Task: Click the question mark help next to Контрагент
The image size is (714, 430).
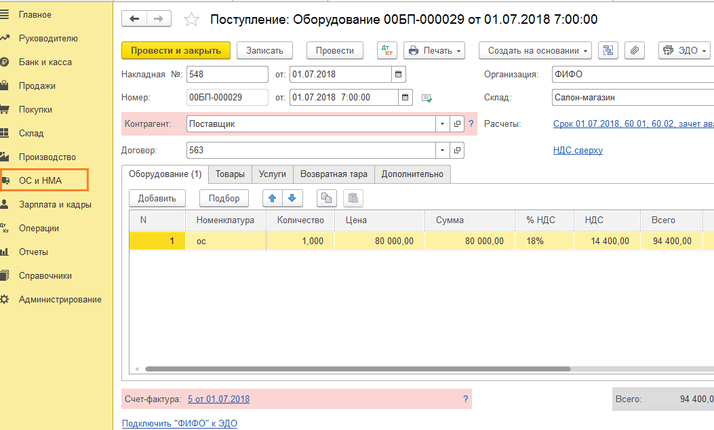Action: [x=471, y=124]
